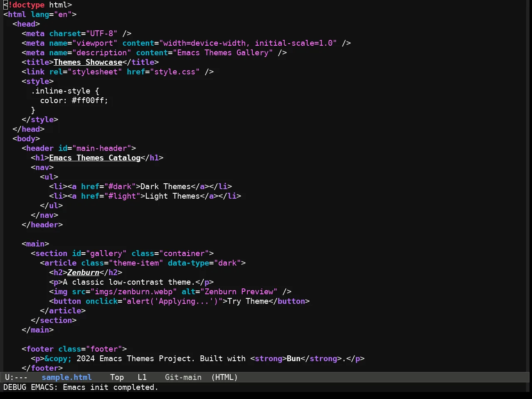Click the L1 line number indicator
This screenshot has height=399, width=532.
(x=142, y=377)
